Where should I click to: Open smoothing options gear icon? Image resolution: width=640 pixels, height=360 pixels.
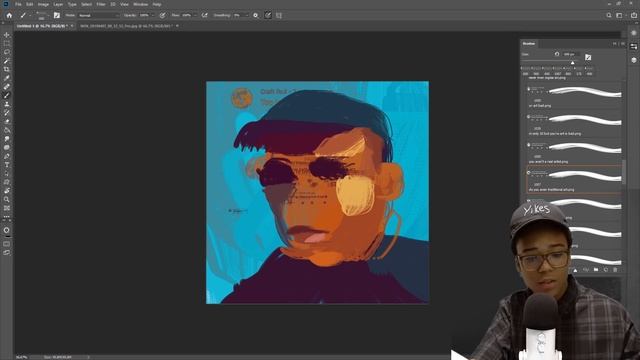click(256, 16)
